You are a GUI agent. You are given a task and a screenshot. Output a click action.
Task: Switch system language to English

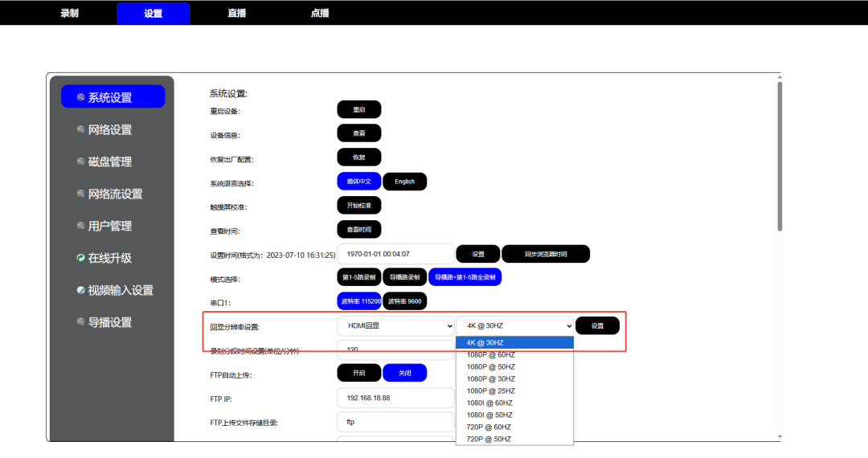tap(404, 182)
